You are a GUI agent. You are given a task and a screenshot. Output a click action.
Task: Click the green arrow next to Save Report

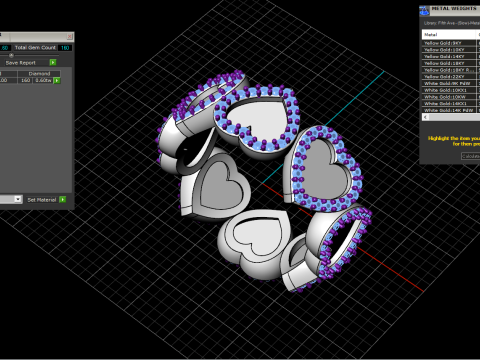click(53, 62)
